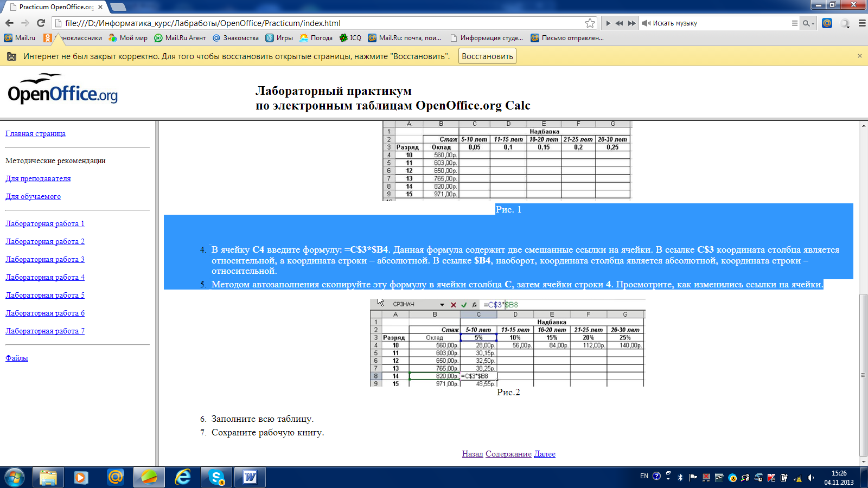Open 'Для преподавателя' link
868x488 pixels.
[38, 178]
